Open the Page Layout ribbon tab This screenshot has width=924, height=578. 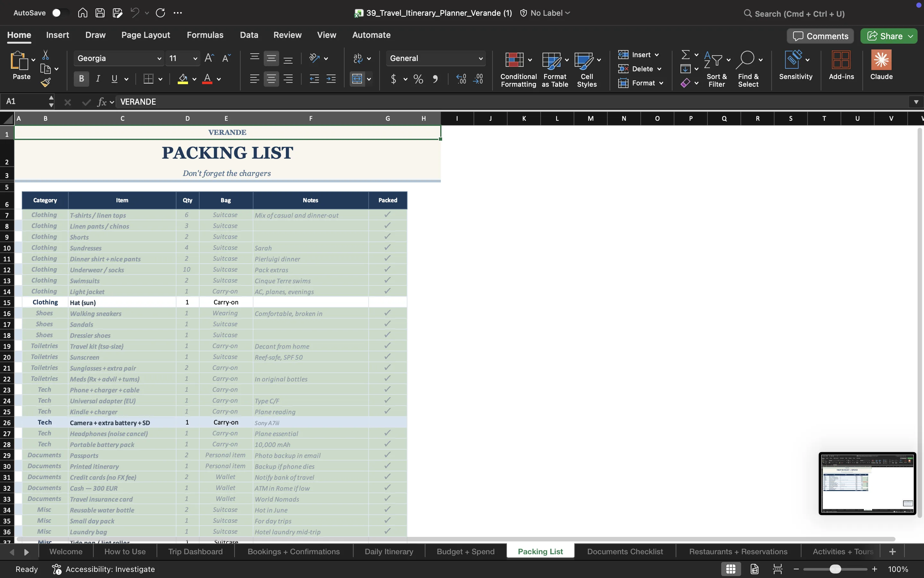(x=145, y=35)
